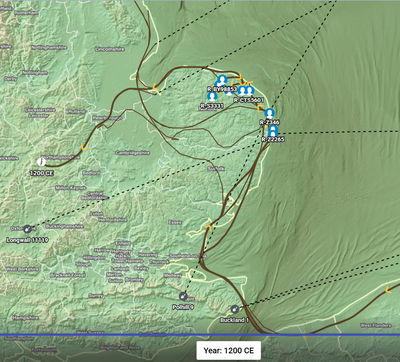
Task: Click the Essex county label on map
Action: pos(175,222)
